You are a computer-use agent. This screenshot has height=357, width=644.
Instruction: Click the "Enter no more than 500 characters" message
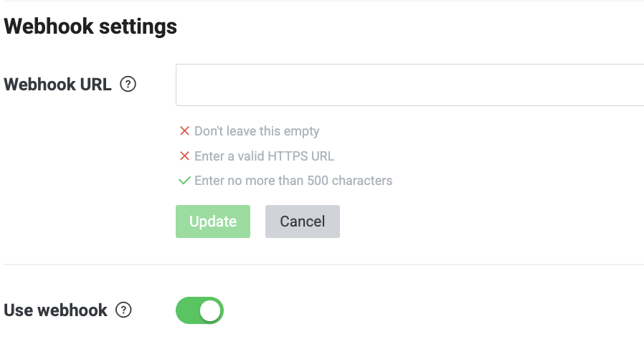click(293, 181)
